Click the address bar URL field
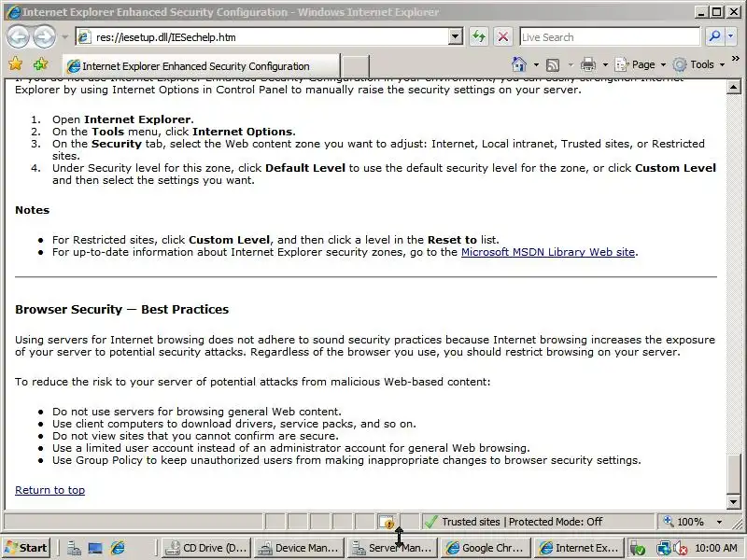The image size is (747, 560). pos(262,37)
